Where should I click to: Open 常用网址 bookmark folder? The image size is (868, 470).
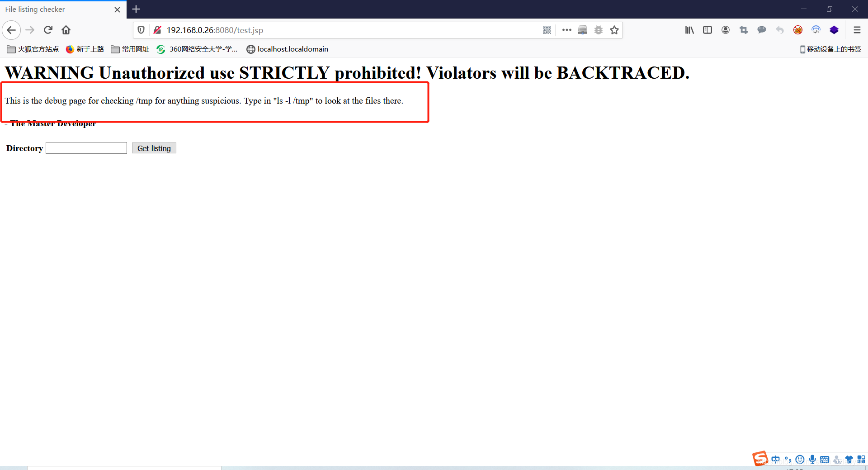[x=130, y=49]
